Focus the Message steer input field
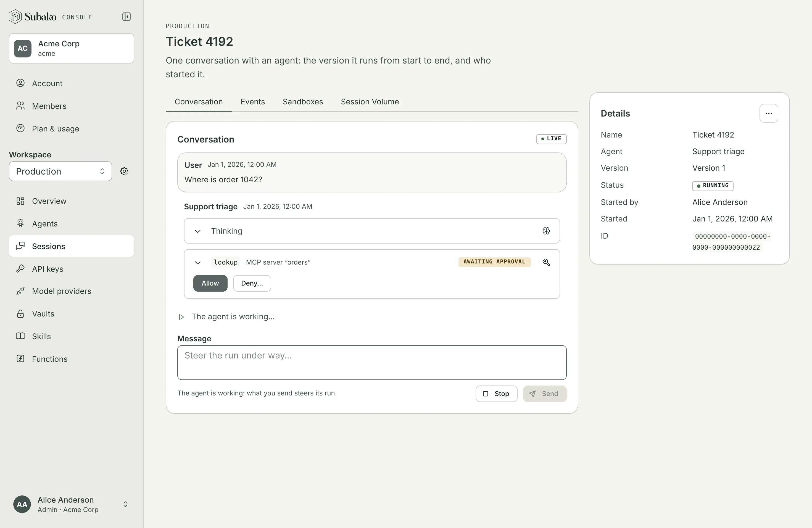The image size is (812, 528). pyautogui.click(x=371, y=362)
